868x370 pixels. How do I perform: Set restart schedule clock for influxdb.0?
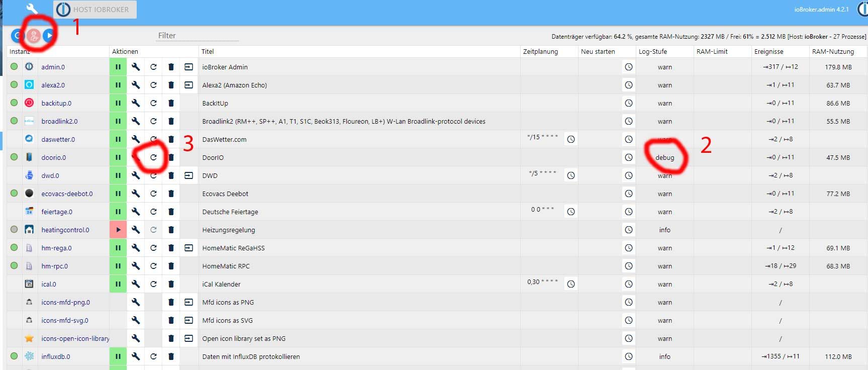point(629,356)
